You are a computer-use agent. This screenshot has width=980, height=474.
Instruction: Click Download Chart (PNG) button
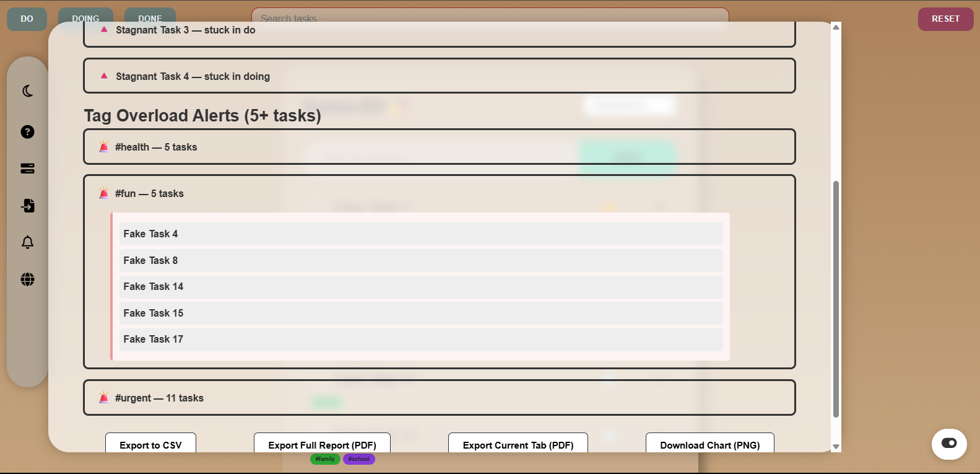coord(710,443)
